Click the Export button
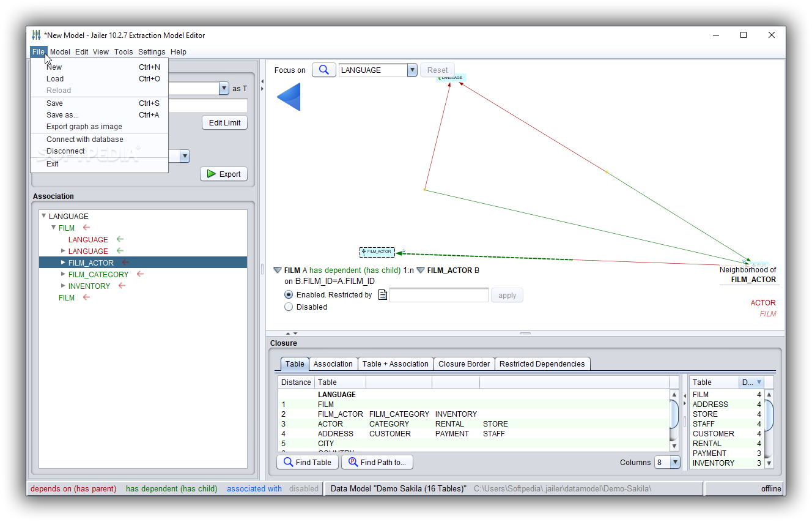Image resolution: width=812 pixels, height=522 pixels. (224, 174)
